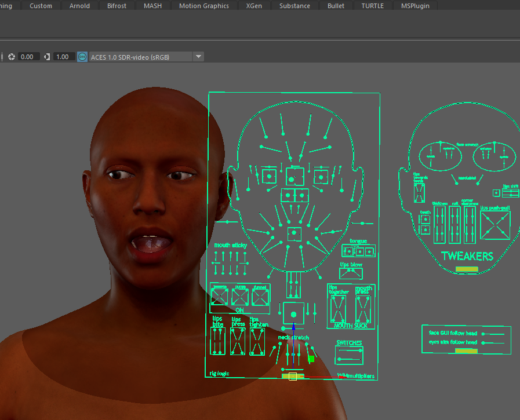The height and width of the screenshot is (420, 520).
Task: Select the selected yellow bar at main GUI bottom
Action: pos(293,376)
